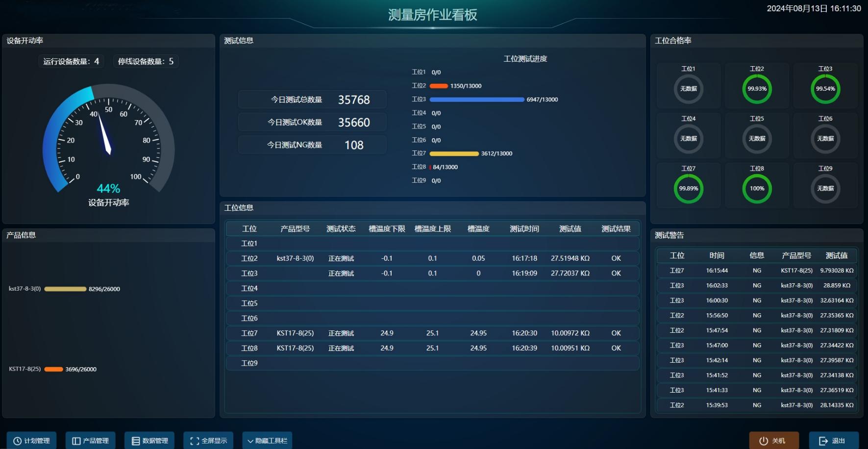Click 工位7 yellow progress bar 3612/13000
Image resolution: width=868 pixels, height=449 pixels.
point(454,154)
